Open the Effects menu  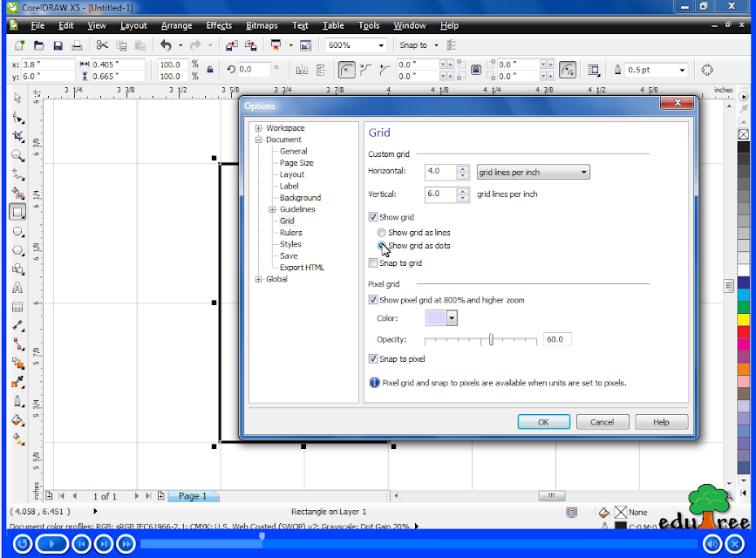pyautogui.click(x=219, y=25)
